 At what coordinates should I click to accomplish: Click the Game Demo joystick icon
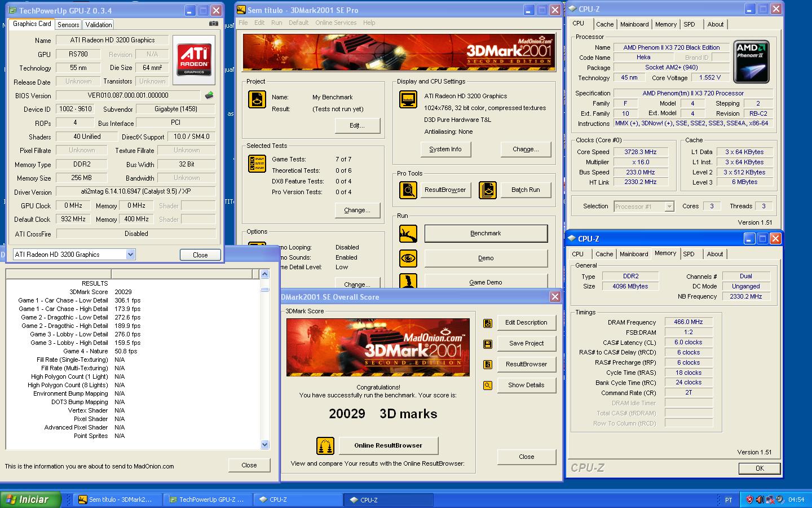click(408, 281)
